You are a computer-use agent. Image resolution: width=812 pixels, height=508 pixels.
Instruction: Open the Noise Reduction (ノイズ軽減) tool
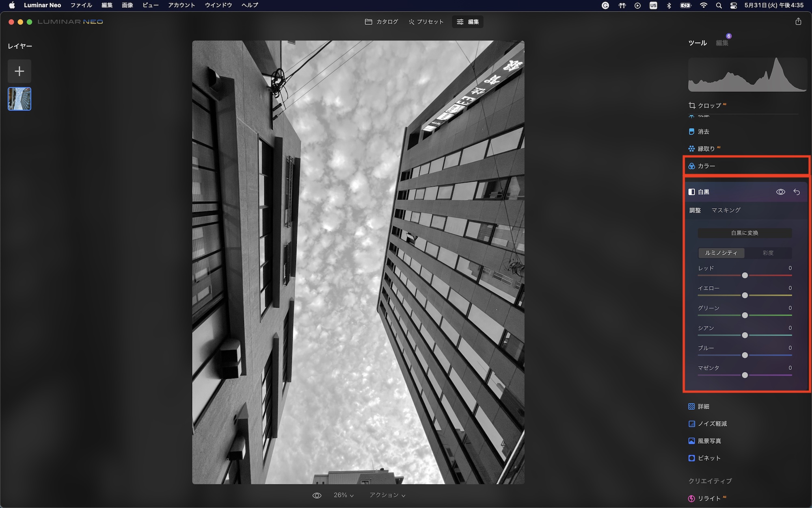712,424
